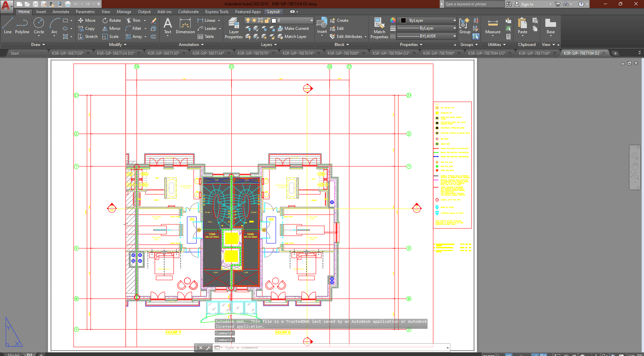This screenshot has height=356, width=644.
Task: Click the Erase tool icon
Action: (x=154, y=20)
